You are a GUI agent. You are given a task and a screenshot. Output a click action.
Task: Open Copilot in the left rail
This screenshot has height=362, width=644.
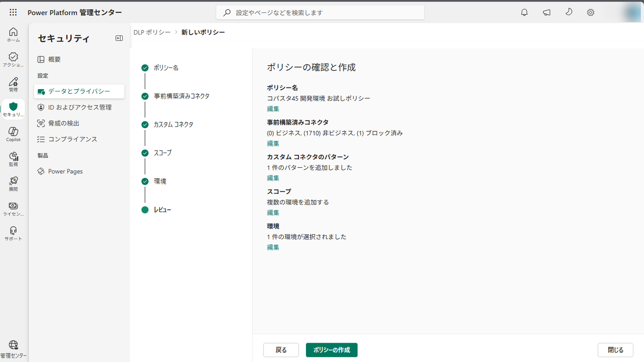click(x=13, y=134)
